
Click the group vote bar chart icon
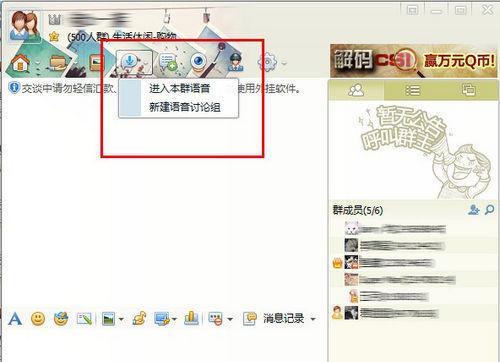tap(191, 318)
